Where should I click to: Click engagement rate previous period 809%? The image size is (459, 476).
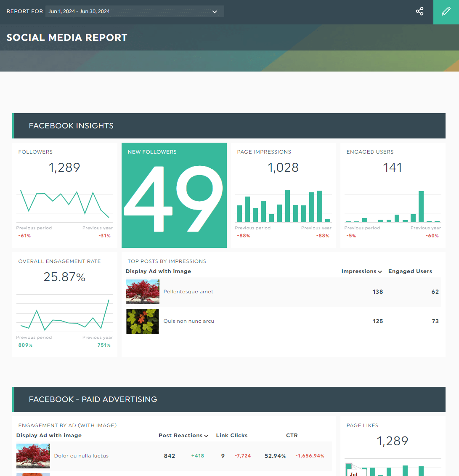25,345
